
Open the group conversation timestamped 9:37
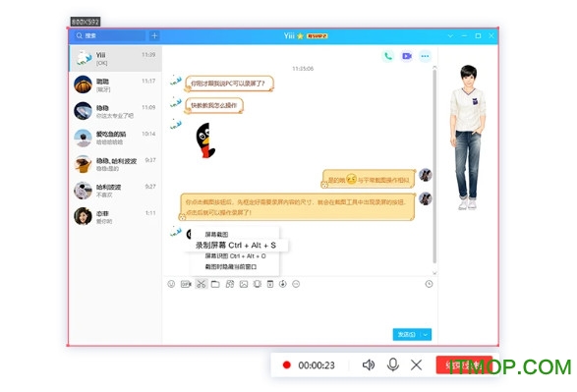click(x=115, y=164)
